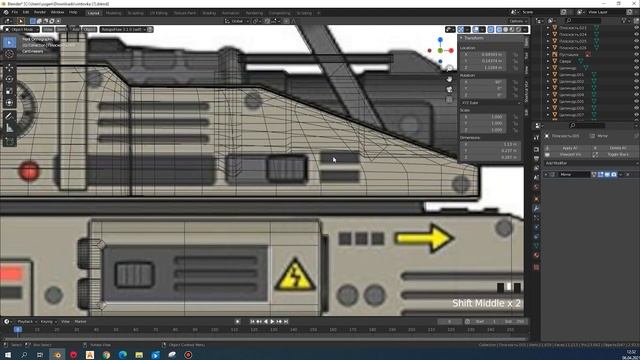
Task: Open the Object properties tab
Action: click(536, 199)
